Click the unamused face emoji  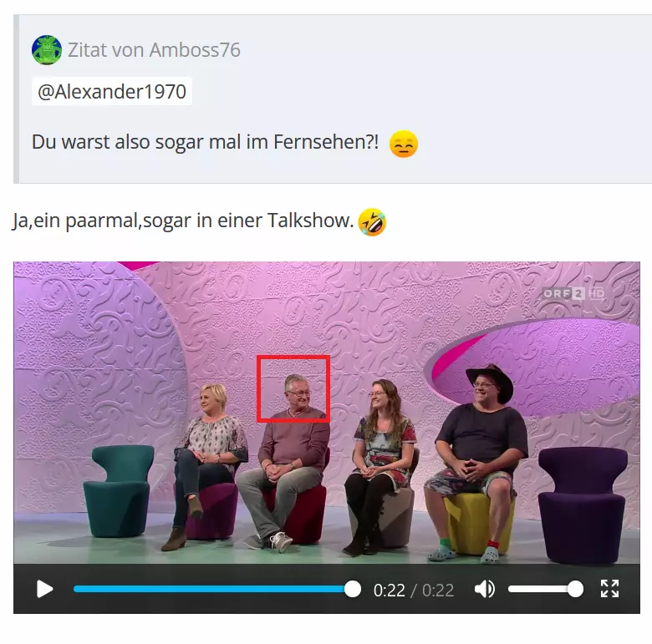click(404, 144)
